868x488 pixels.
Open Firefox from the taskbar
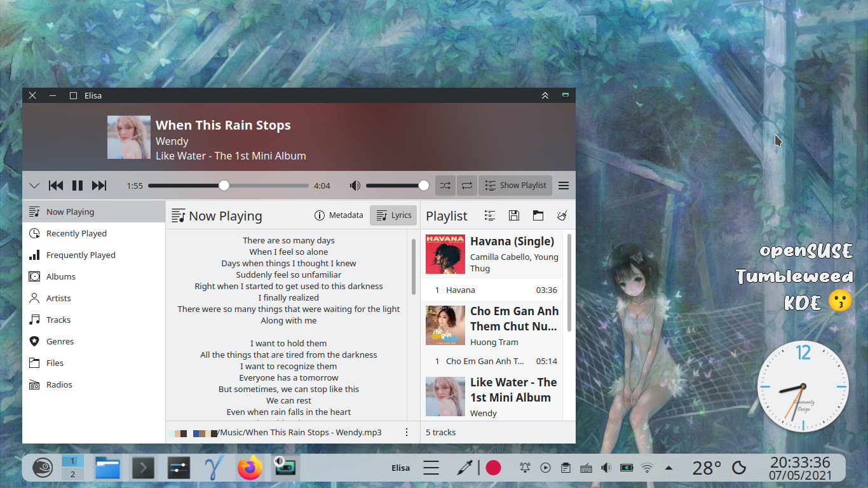tap(250, 468)
